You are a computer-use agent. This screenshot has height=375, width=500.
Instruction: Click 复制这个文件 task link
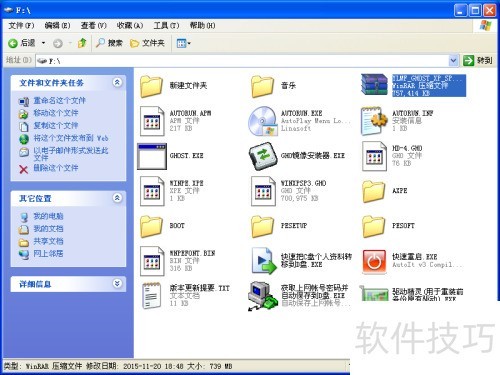click(56, 126)
